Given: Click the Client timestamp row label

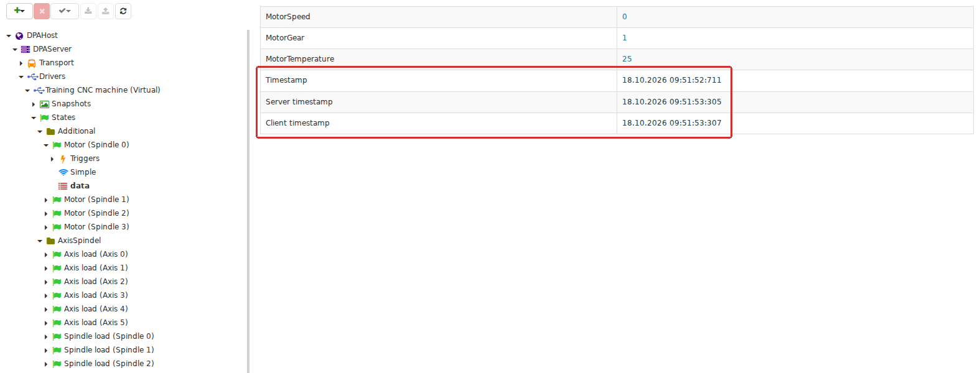Looking at the screenshot, I should 297,123.
